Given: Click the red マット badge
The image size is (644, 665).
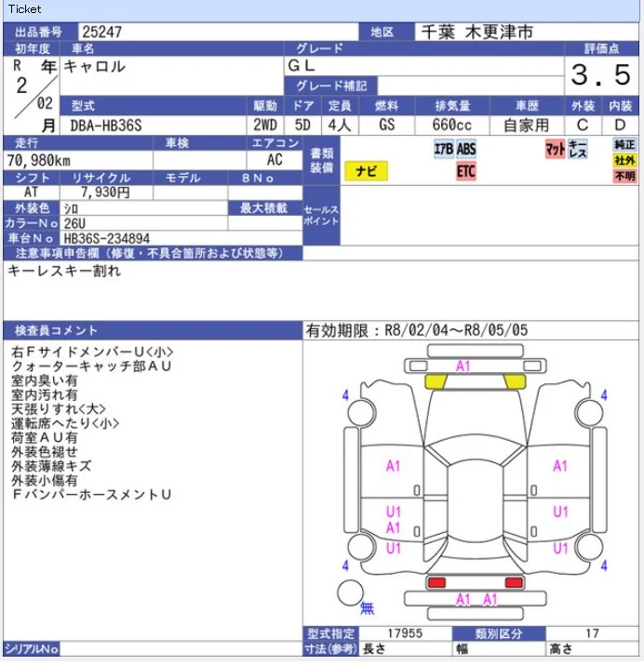Looking at the screenshot, I should pyautogui.click(x=556, y=149).
